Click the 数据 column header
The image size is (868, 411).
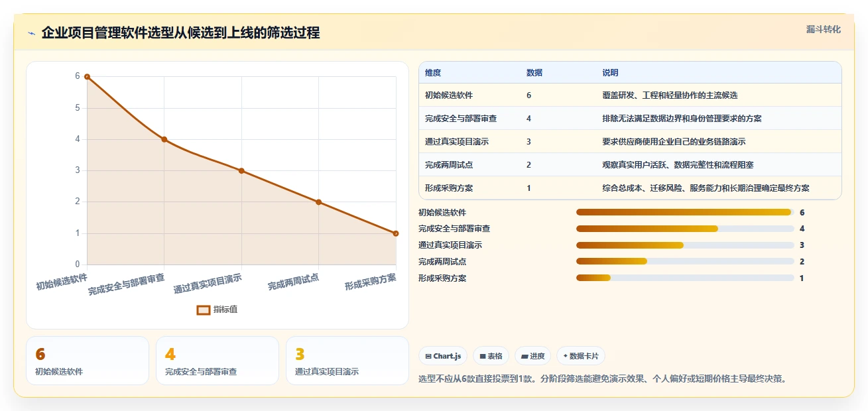(534, 73)
